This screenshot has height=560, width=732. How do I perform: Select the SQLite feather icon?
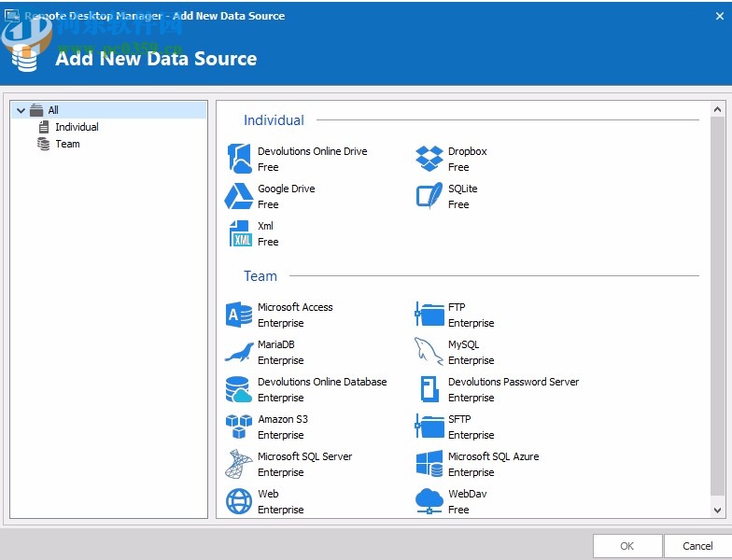(429, 196)
